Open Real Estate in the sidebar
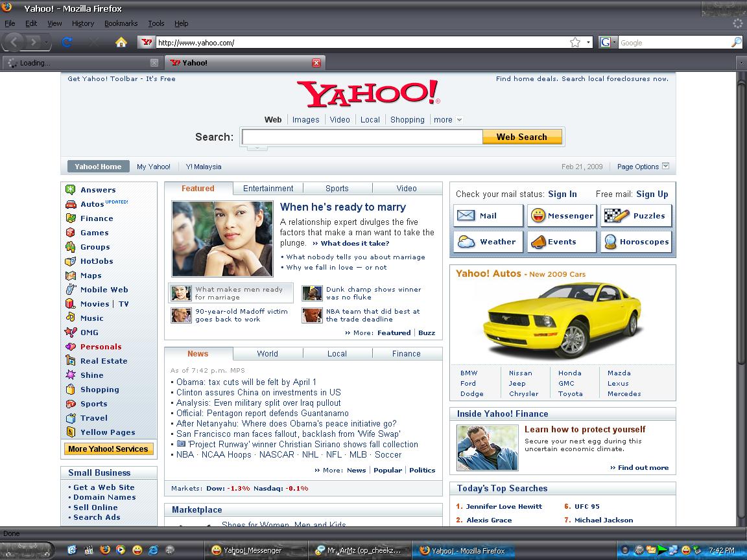 pos(104,361)
